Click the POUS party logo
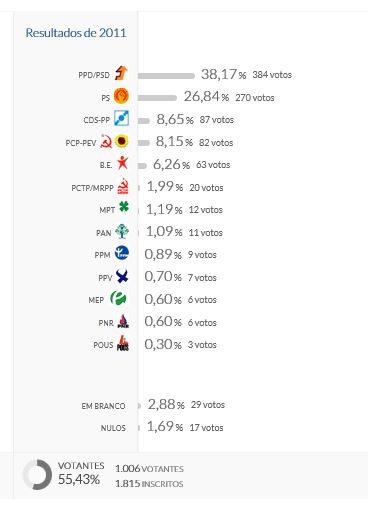 pyautogui.click(x=123, y=344)
